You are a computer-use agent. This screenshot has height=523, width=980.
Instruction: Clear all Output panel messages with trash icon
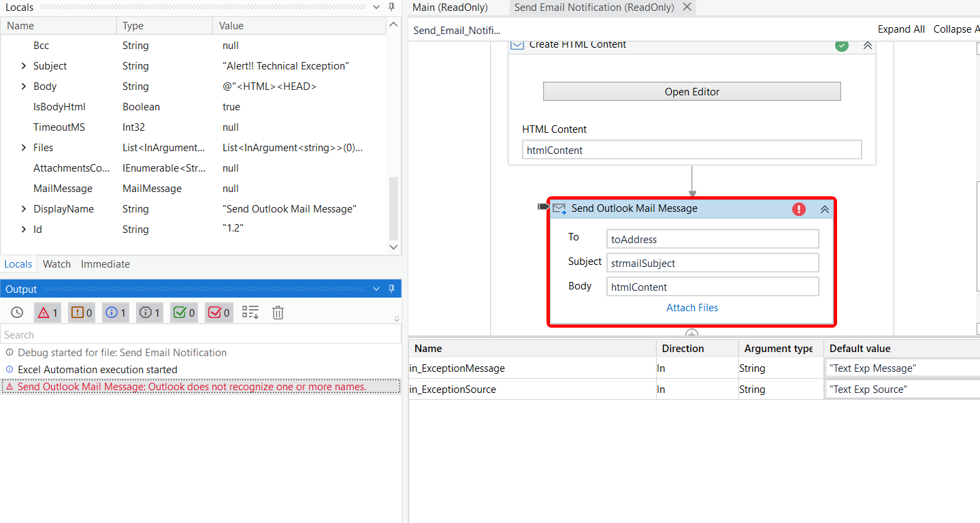pos(278,312)
